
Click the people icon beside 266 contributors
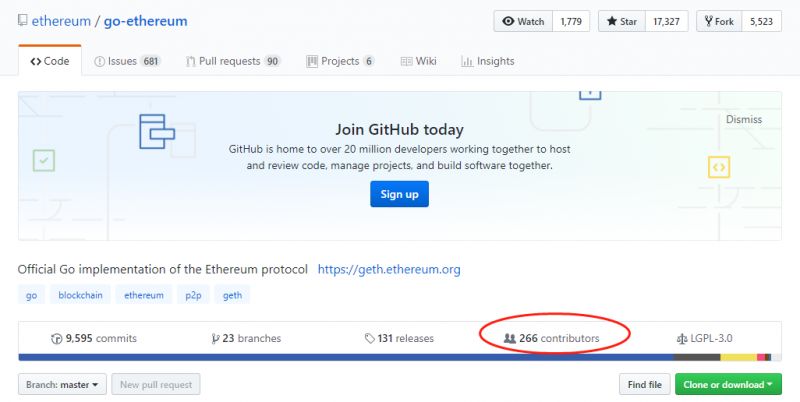[x=510, y=338]
